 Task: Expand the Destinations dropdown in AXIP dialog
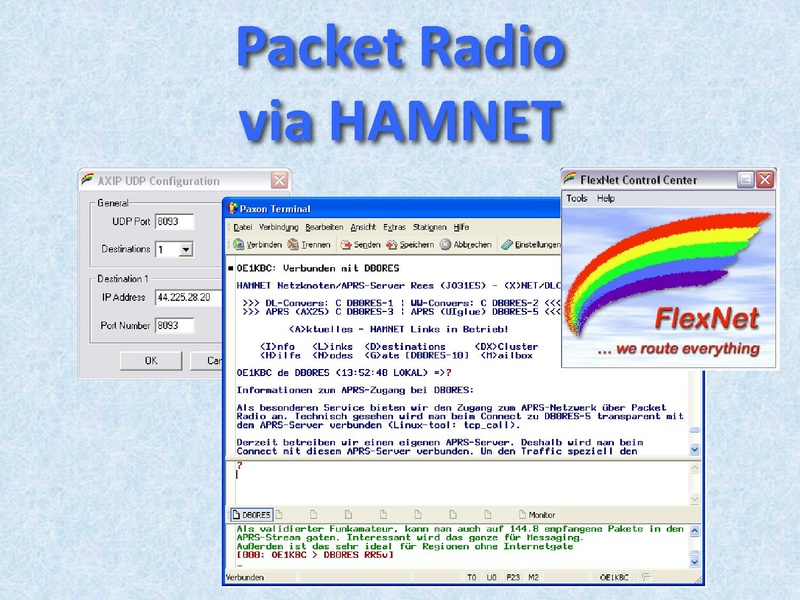coord(186,249)
